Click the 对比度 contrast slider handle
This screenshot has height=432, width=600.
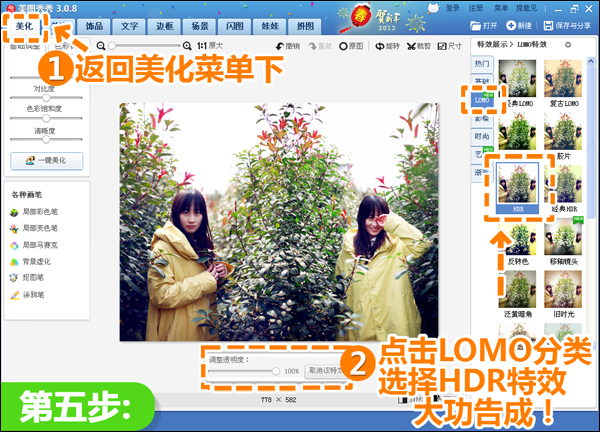tap(46, 98)
